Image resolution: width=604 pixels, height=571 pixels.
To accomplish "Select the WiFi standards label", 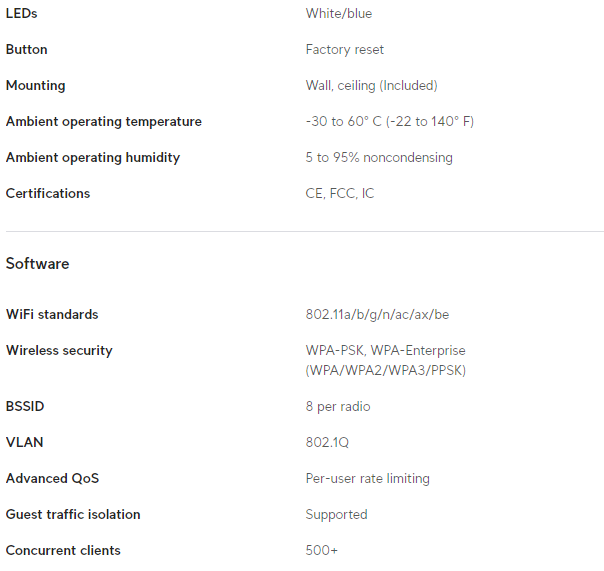I will [x=52, y=315].
